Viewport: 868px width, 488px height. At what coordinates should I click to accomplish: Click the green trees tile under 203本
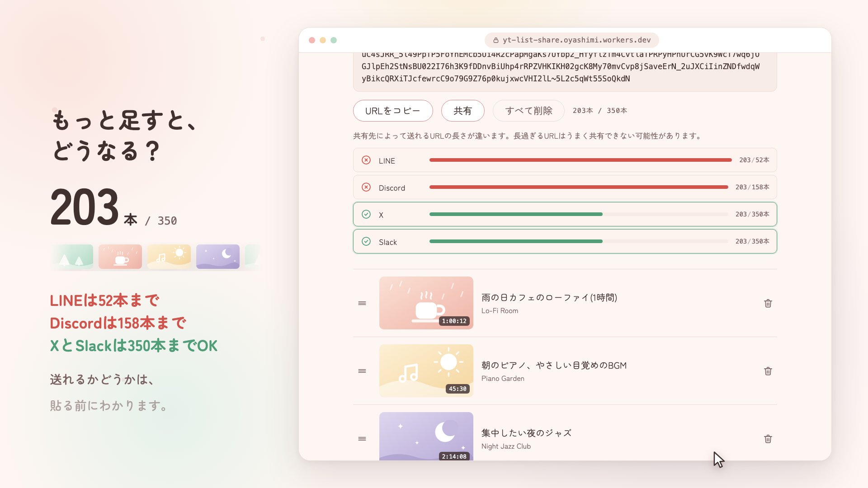tap(72, 257)
